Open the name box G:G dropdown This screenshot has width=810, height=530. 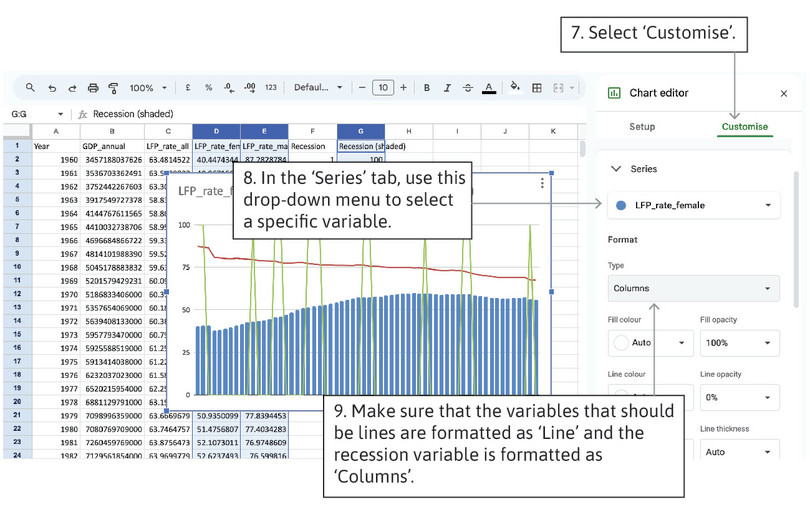(60, 114)
